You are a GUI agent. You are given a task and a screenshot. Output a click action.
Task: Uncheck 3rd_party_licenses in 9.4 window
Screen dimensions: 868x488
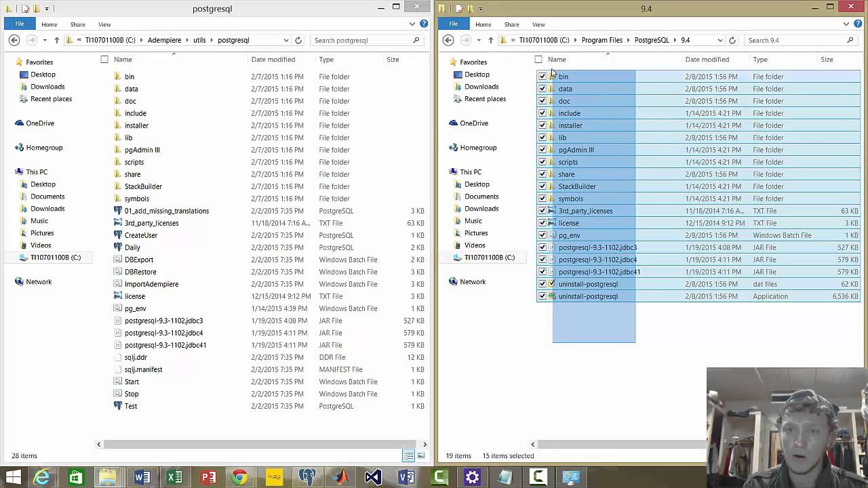coord(542,211)
